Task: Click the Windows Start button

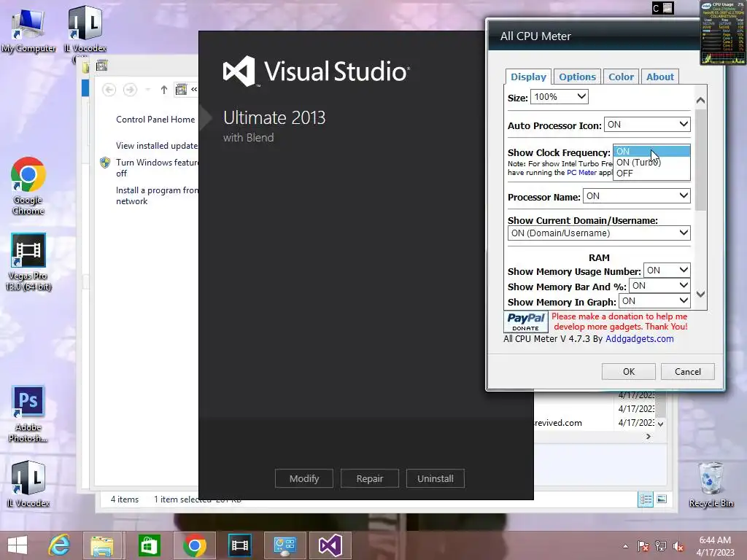Action: click(18, 545)
